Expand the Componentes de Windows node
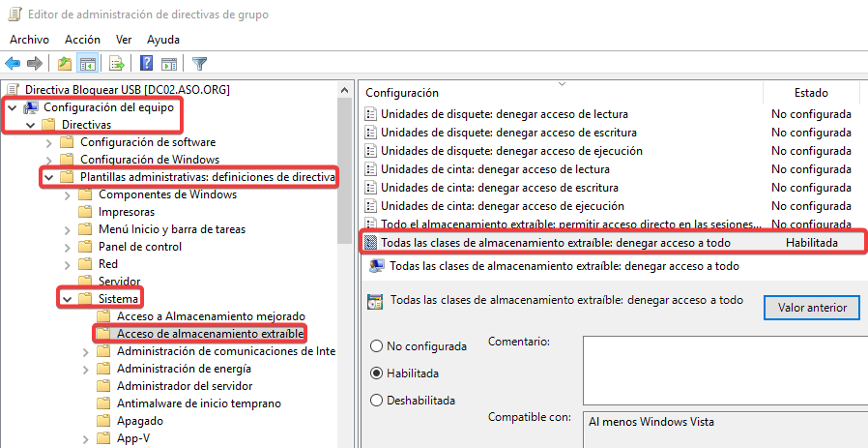Viewport: 868px width, 448px height. 85,194
